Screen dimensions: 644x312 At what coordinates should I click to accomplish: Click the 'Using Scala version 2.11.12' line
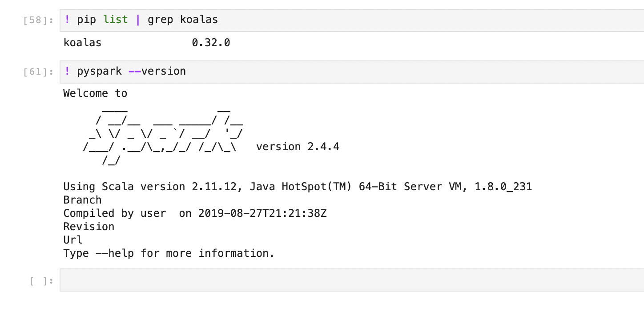[298, 187]
